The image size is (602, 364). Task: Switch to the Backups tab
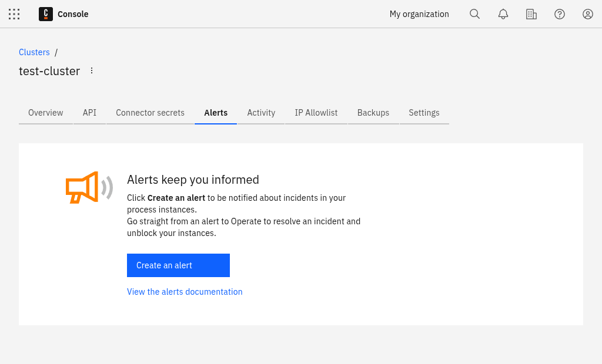tap(373, 113)
